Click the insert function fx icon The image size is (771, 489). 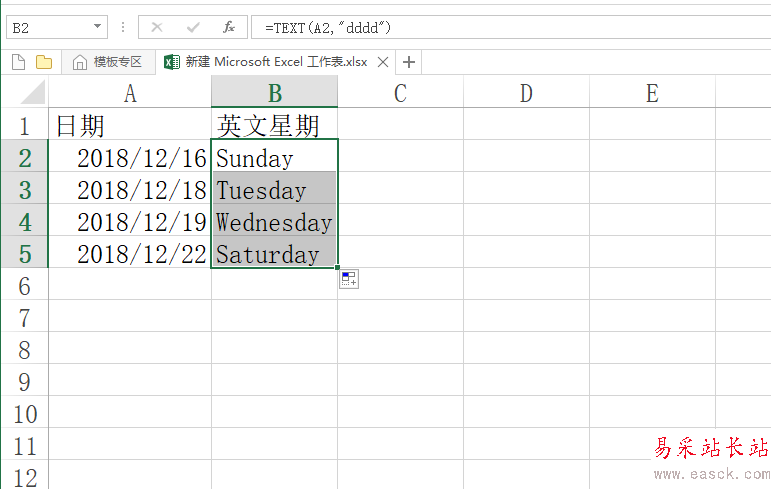click(229, 27)
